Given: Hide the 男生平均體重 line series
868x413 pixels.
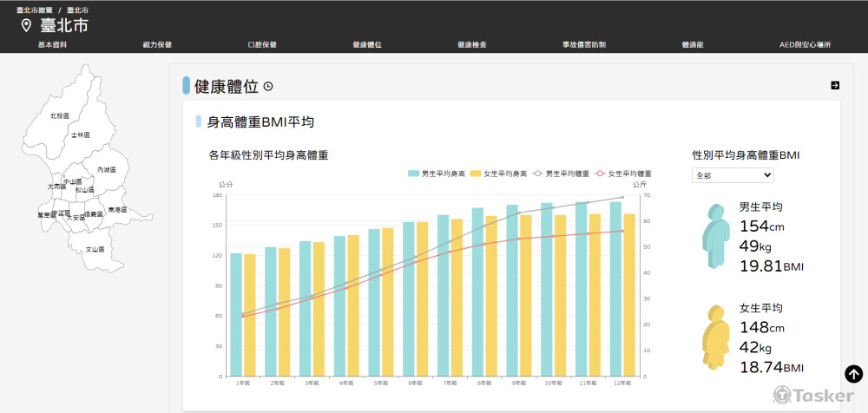Looking at the screenshot, I should (562, 174).
